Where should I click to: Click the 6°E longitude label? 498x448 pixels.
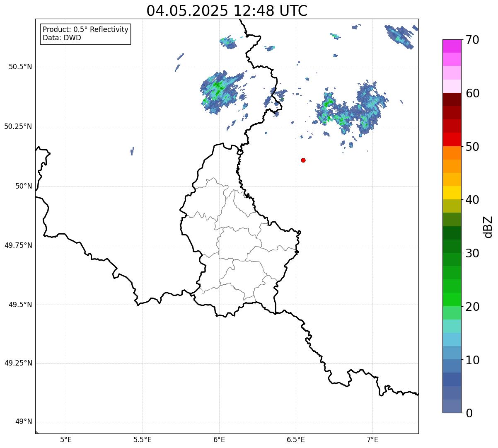coord(219,440)
